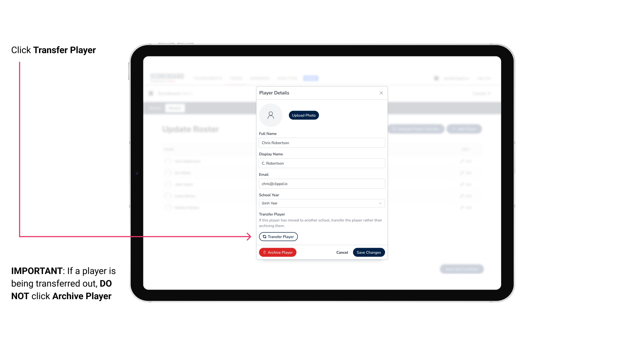Click the close X icon on Player Details

[381, 93]
